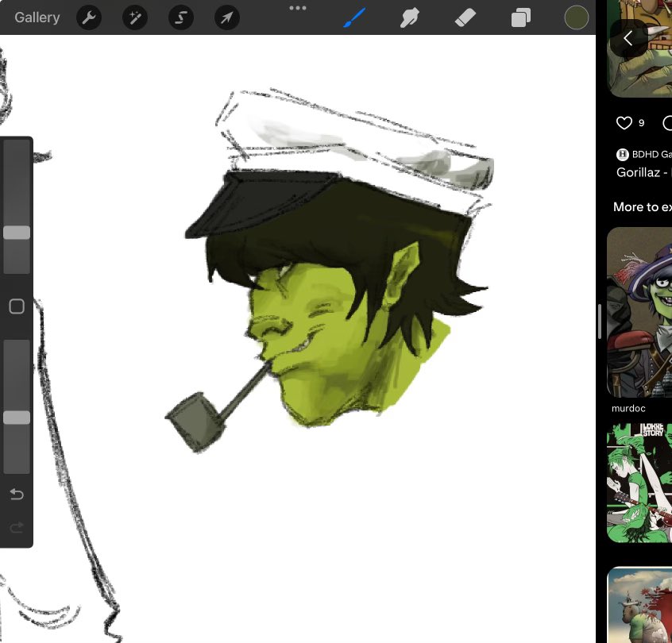Viewport: 672px width, 643px height.
Task: Open the murdoc pin thumbnail
Action: 639,312
